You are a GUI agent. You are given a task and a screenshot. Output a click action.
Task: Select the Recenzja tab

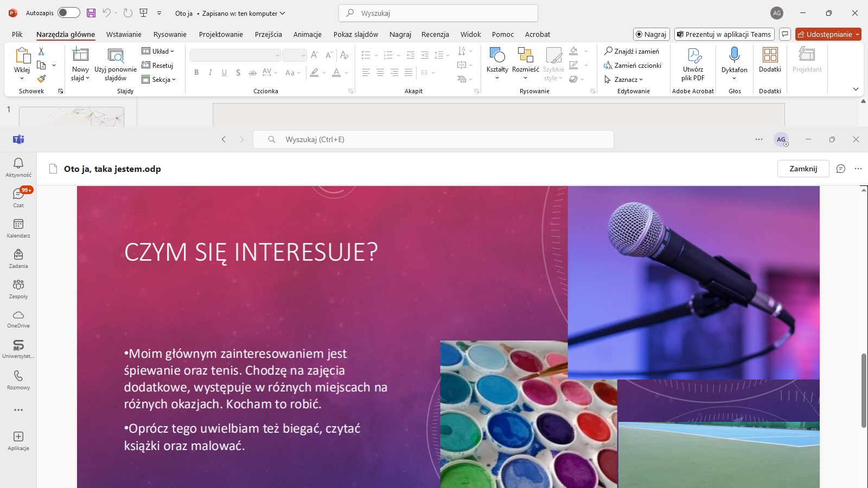[435, 34]
